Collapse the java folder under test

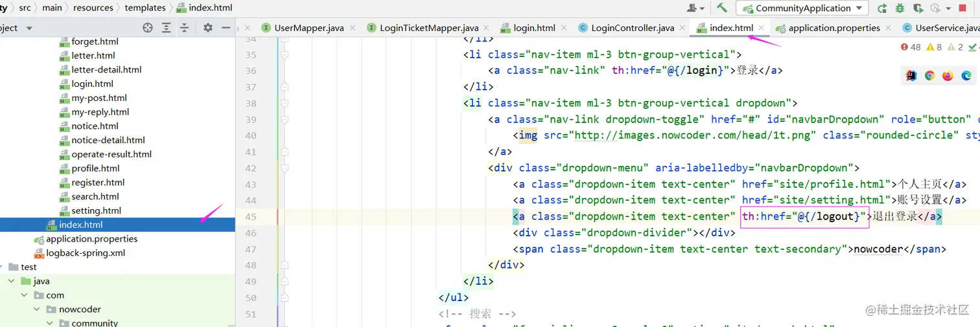click(x=12, y=281)
